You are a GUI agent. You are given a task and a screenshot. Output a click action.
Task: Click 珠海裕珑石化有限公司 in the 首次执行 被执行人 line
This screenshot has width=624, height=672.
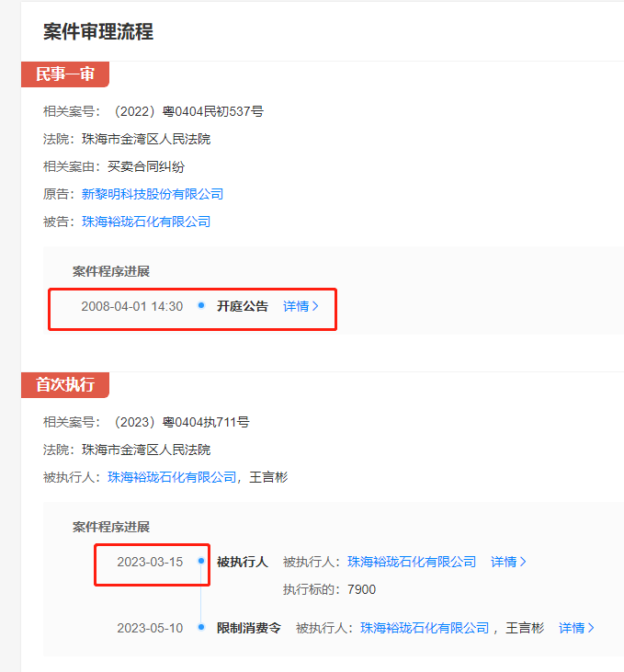172,477
